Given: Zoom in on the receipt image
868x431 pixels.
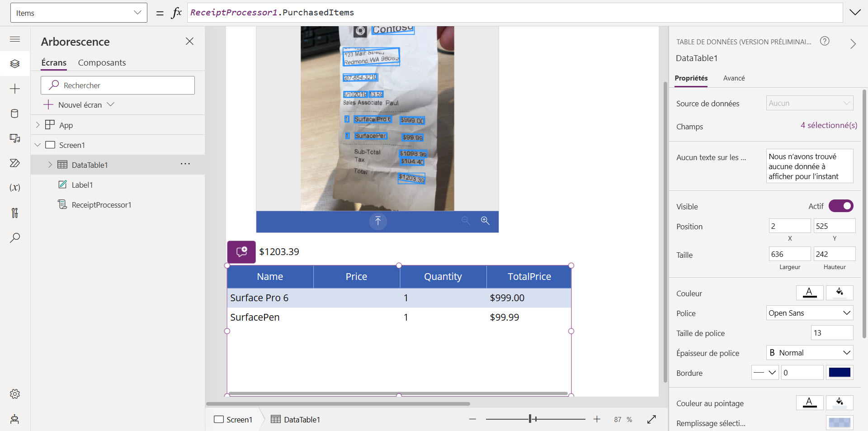Looking at the screenshot, I should 485,221.
